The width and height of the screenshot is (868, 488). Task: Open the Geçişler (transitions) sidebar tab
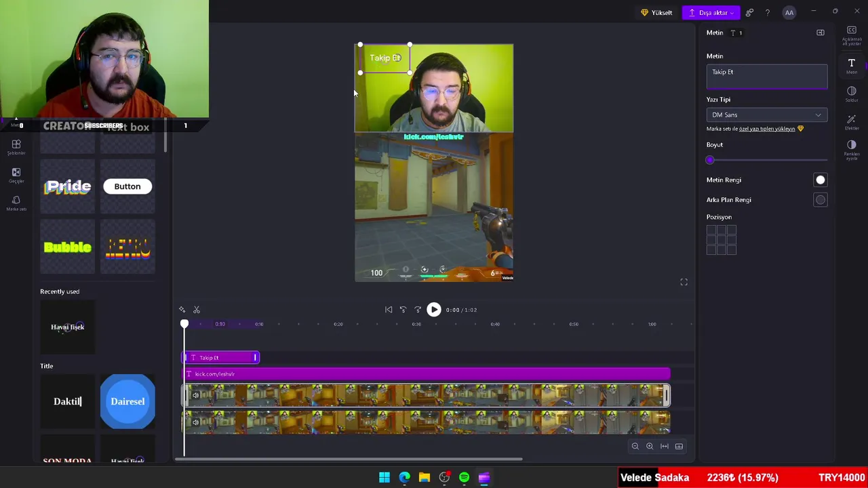(16, 175)
